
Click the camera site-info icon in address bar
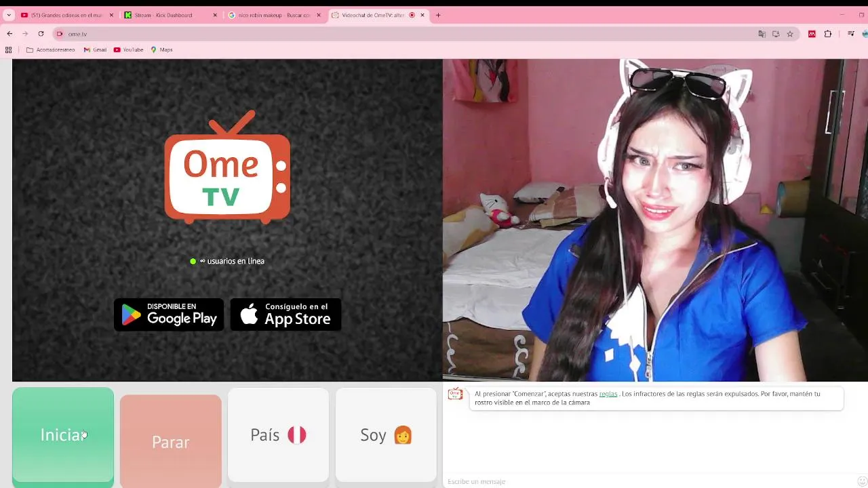click(60, 34)
